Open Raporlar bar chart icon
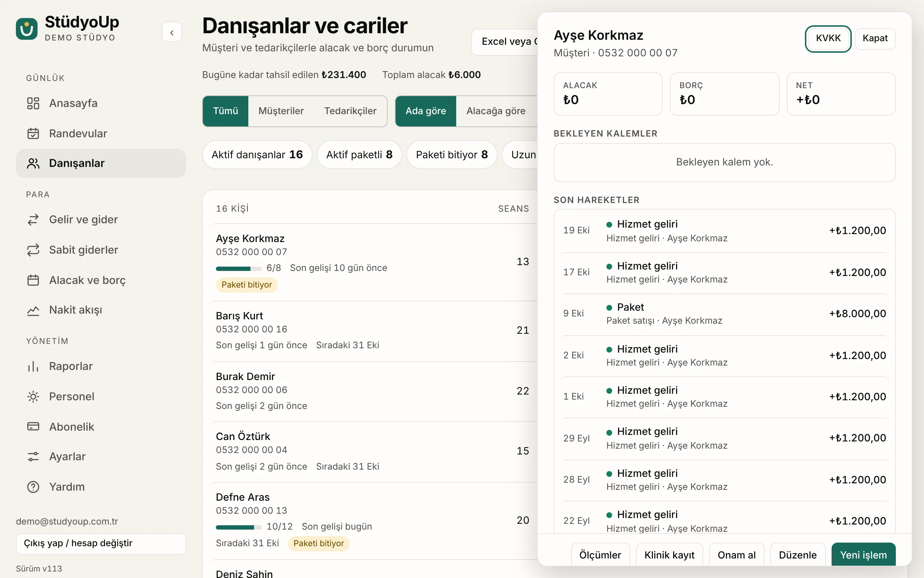The height and width of the screenshot is (578, 924). click(33, 366)
